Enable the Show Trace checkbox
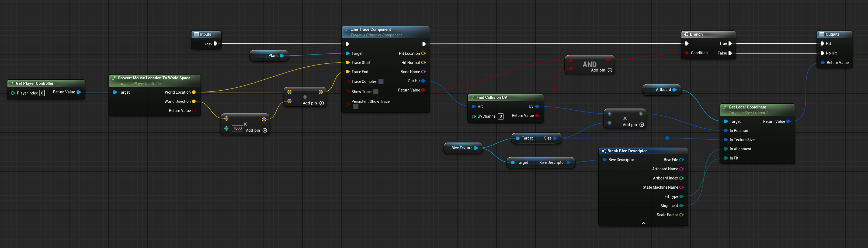 (375, 91)
